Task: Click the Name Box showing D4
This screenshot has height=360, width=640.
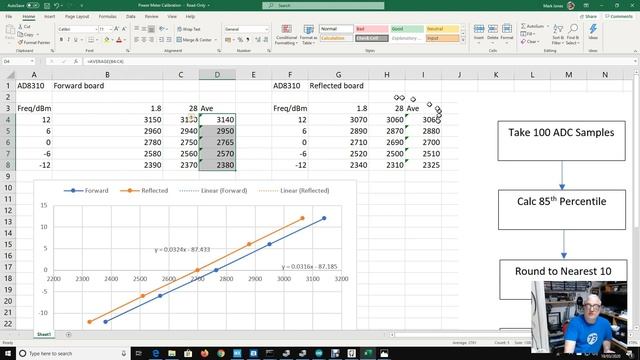Action: click(x=18, y=61)
